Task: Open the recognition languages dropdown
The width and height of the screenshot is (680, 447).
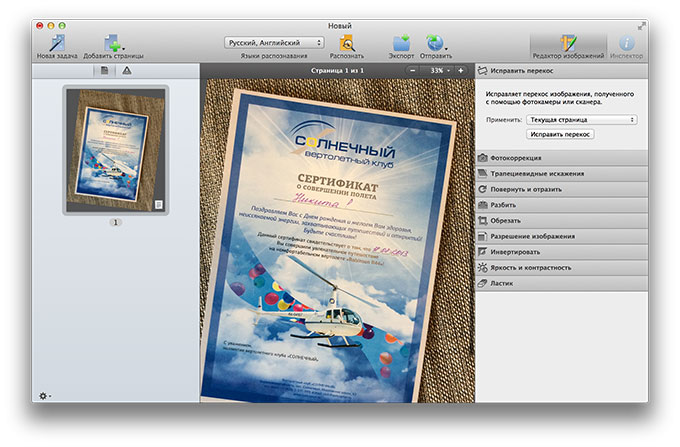Action: pos(274,43)
